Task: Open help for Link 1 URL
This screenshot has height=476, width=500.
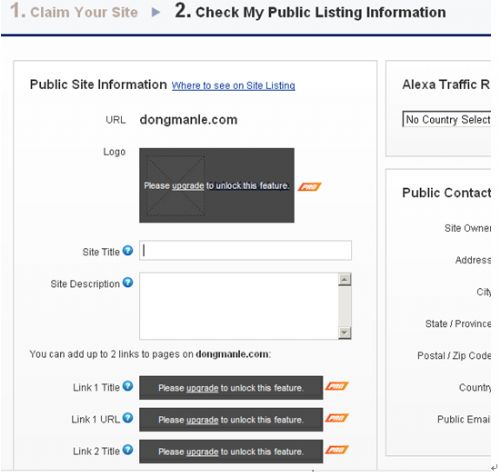Action: (x=128, y=418)
